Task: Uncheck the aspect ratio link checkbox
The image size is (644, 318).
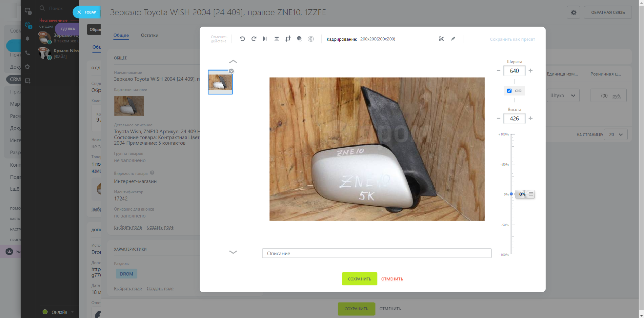Action: pyautogui.click(x=509, y=91)
